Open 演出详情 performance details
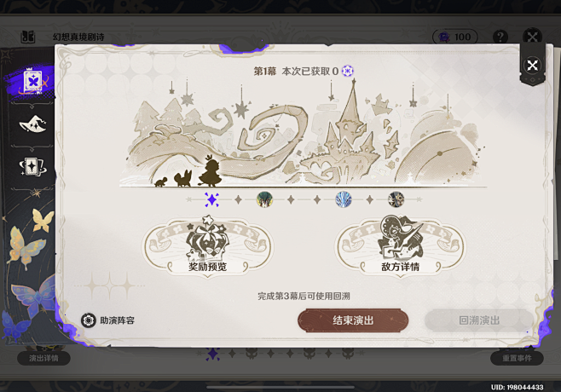Screen dimensions: 561x392 (43, 358)
